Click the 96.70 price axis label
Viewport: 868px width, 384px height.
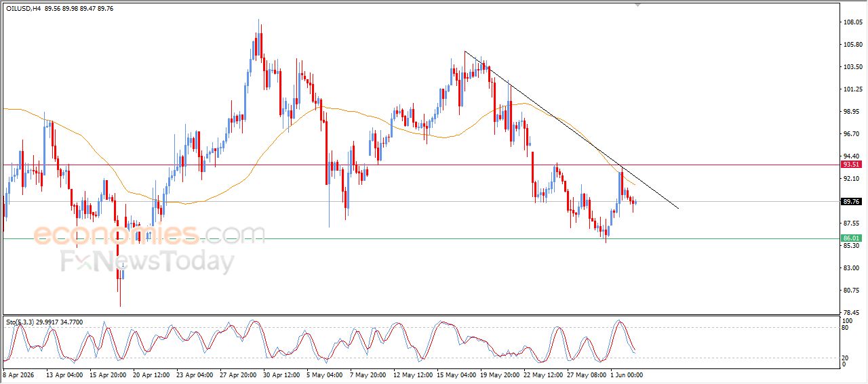(852, 134)
